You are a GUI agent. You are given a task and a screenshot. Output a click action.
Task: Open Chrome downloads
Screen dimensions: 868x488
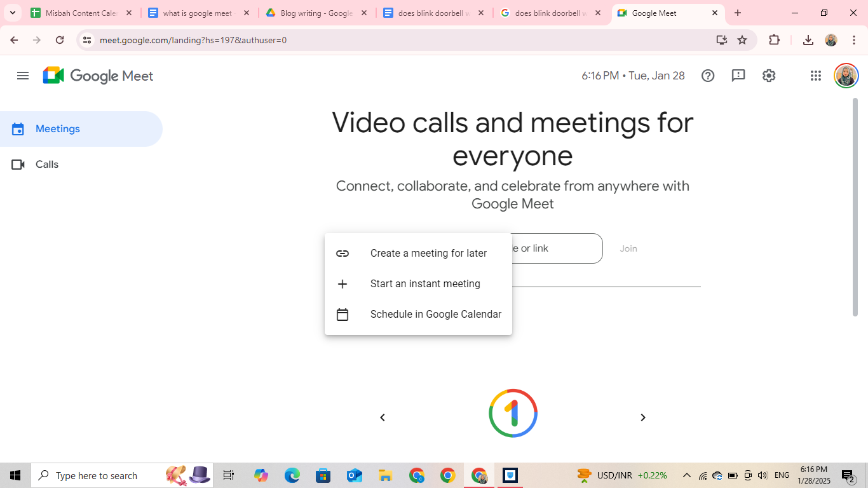pos(808,40)
